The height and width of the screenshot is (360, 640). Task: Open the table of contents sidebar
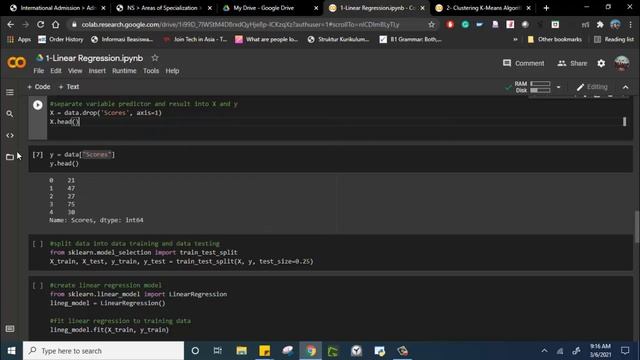[x=10, y=92]
